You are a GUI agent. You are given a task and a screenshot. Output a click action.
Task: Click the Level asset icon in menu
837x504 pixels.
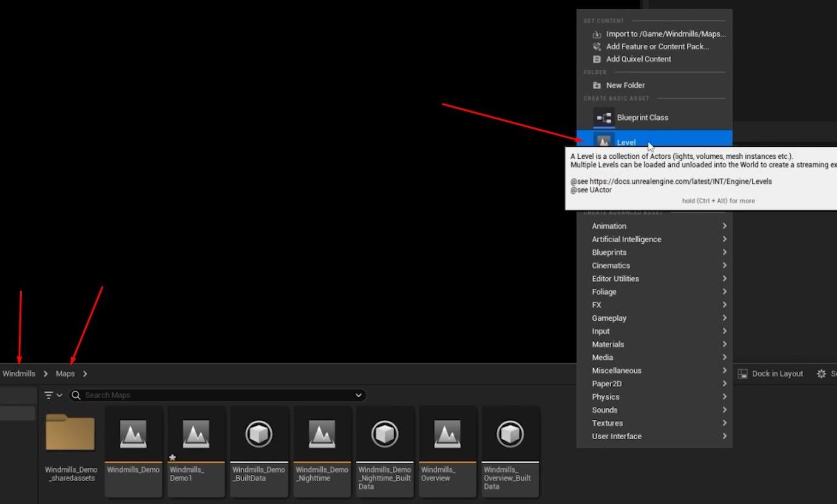click(x=603, y=141)
